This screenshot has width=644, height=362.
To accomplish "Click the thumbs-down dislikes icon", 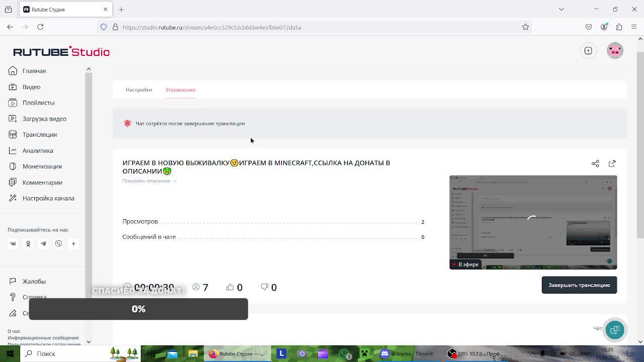I will [264, 287].
